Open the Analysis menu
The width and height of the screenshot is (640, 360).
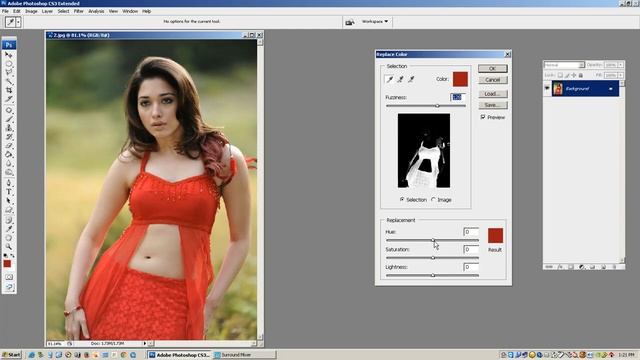click(x=96, y=11)
